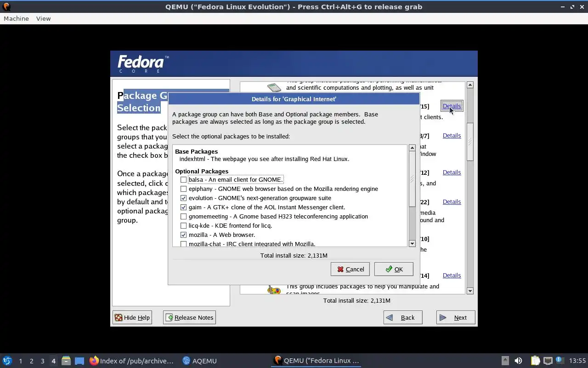The width and height of the screenshot is (588, 368).
Task: Click the calculator icon of the scientific group
Action: click(274, 87)
